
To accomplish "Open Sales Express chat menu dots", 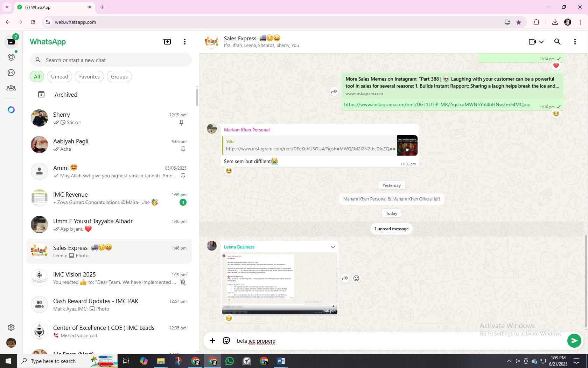I will [x=575, y=42].
